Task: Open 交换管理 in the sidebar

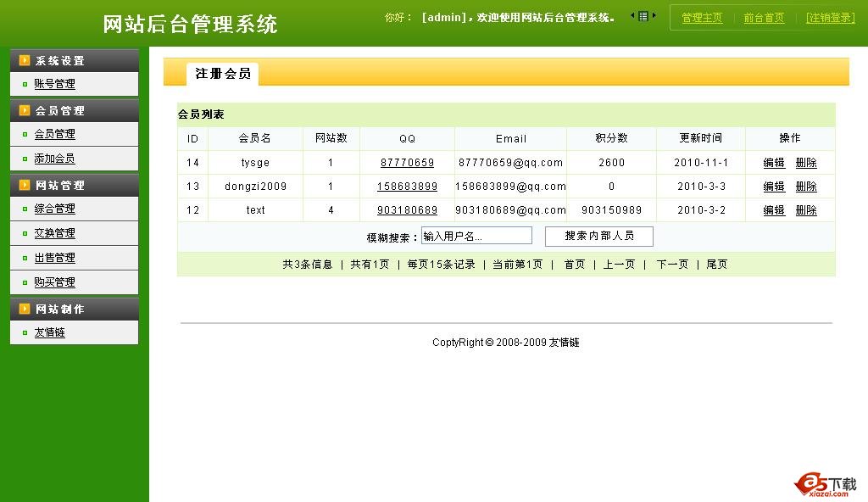Action: click(x=54, y=233)
